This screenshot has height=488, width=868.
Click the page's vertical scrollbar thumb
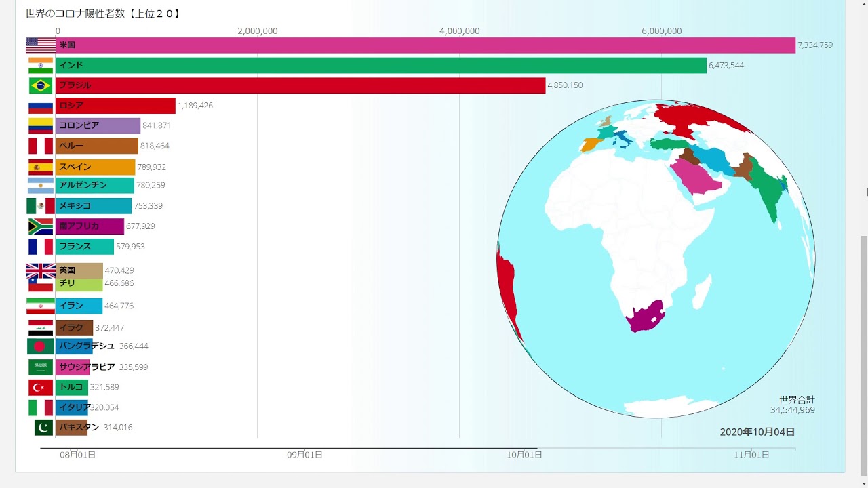pyautogui.click(x=863, y=352)
